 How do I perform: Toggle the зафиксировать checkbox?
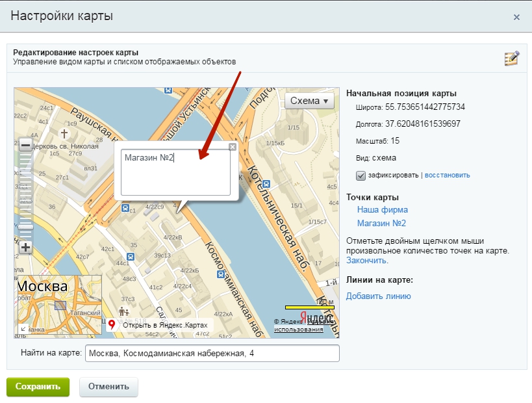[361, 175]
